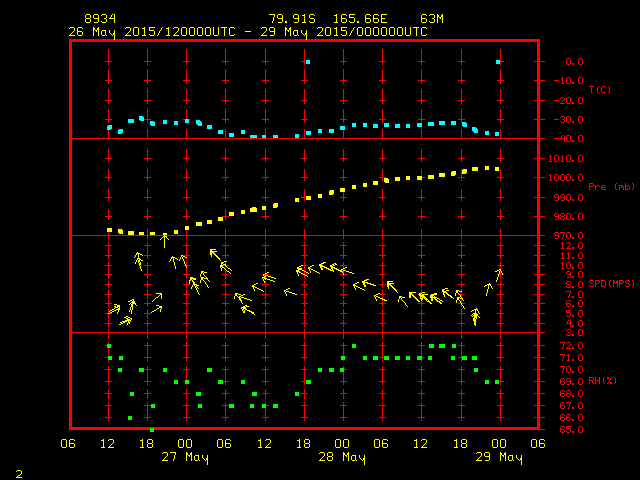Click the 8.0 wind speed tick value
This screenshot has height=480, width=640.
pyautogui.click(x=574, y=285)
